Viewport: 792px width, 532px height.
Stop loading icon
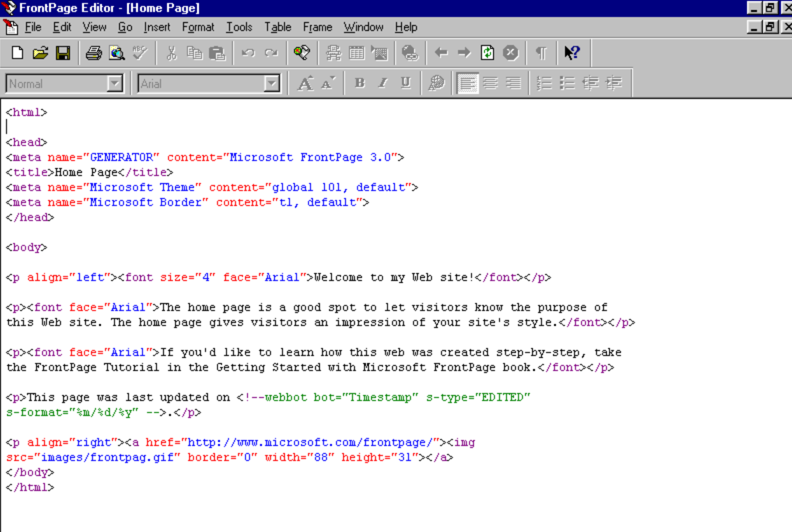pos(510,52)
